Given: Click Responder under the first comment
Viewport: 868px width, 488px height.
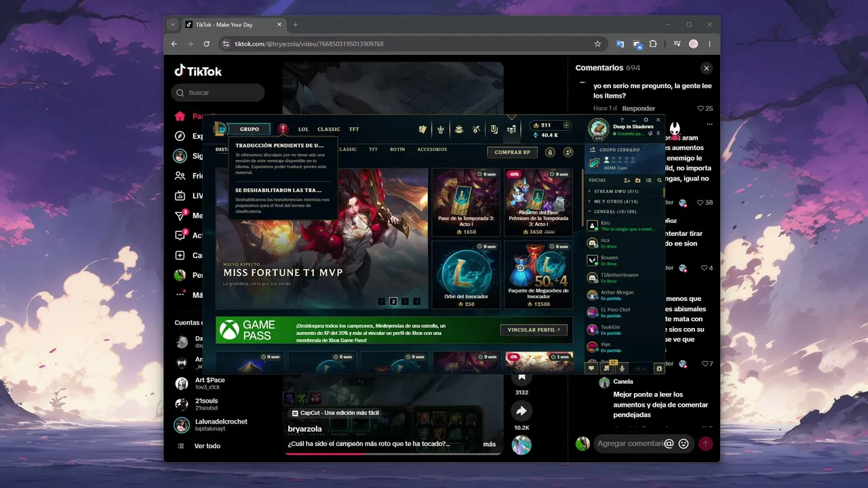Looking at the screenshot, I should [639, 108].
